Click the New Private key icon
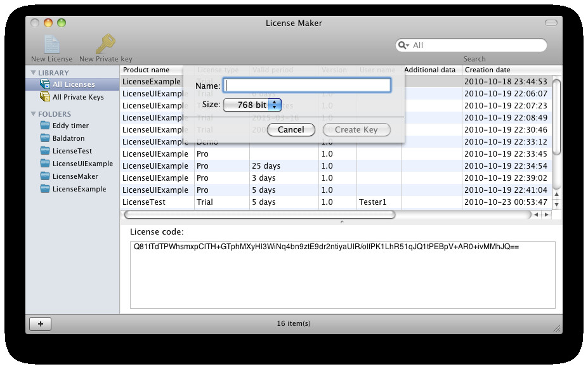Viewport: 588px width, 369px height. 105,44
